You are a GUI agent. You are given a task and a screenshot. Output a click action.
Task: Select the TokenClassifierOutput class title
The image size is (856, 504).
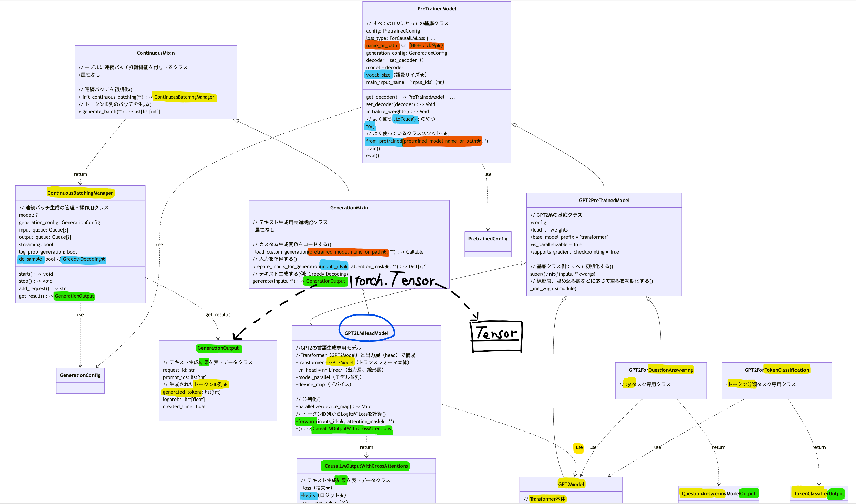click(819, 493)
